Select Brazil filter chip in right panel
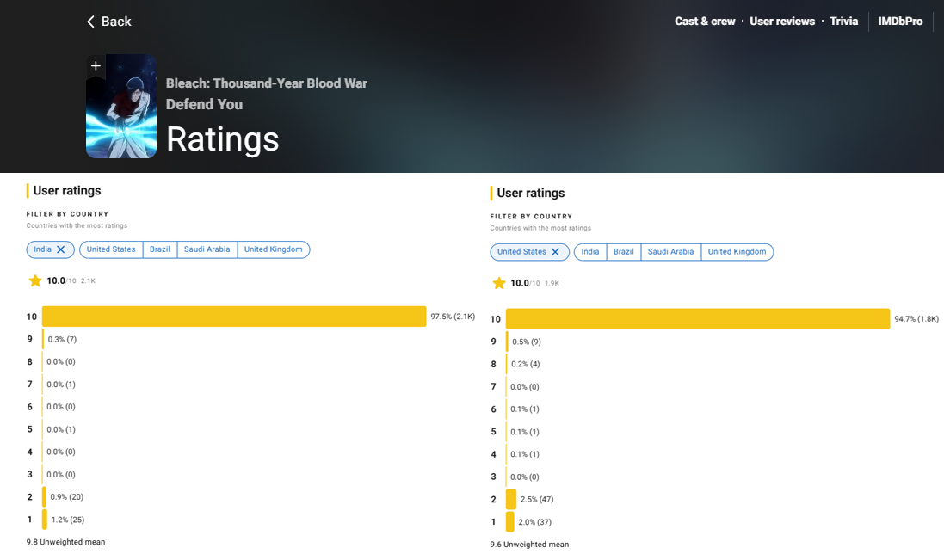 click(624, 252)
